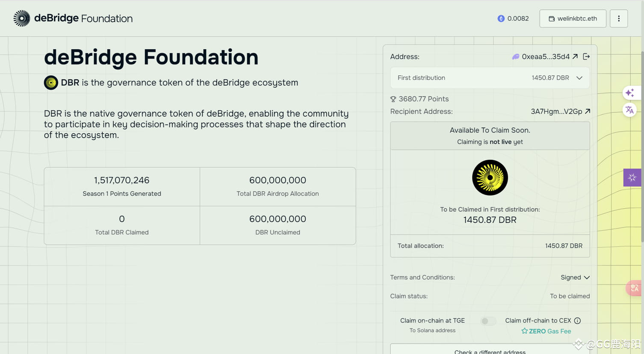
Task: Click the trophy icon beside 3680.77 Points
Action: point(393,99)
